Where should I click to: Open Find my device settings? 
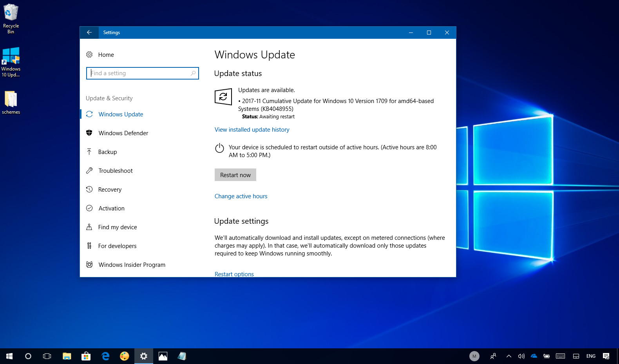[x=118, y=227]
